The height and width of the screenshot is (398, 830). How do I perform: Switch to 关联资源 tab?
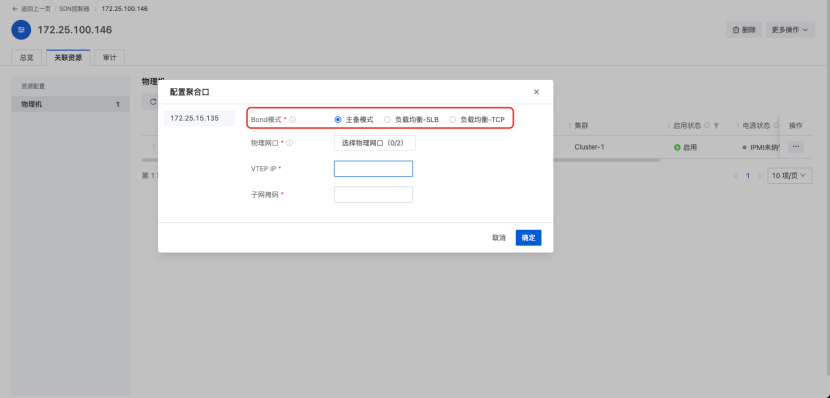[68, 58]
